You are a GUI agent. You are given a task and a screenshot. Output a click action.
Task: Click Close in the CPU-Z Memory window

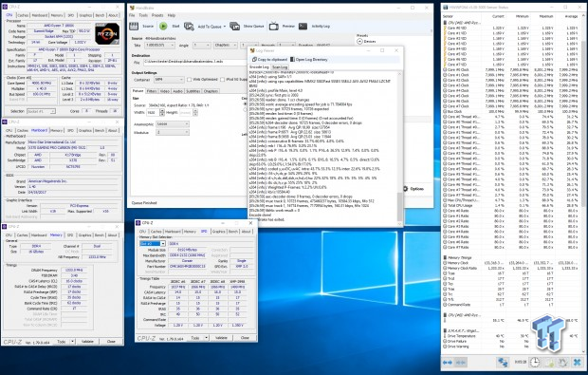click(111, 342)
